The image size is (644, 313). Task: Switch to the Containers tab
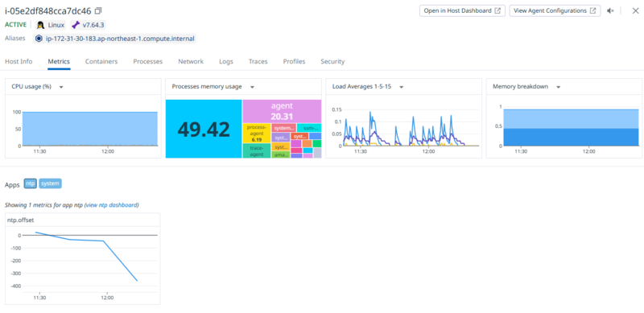click(x=101, y=62)
